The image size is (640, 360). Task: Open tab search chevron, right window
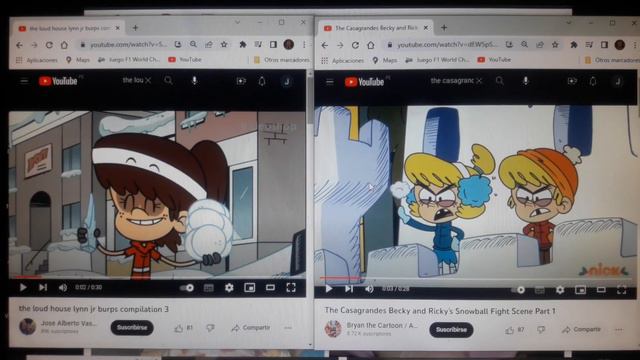pos(569,22)
